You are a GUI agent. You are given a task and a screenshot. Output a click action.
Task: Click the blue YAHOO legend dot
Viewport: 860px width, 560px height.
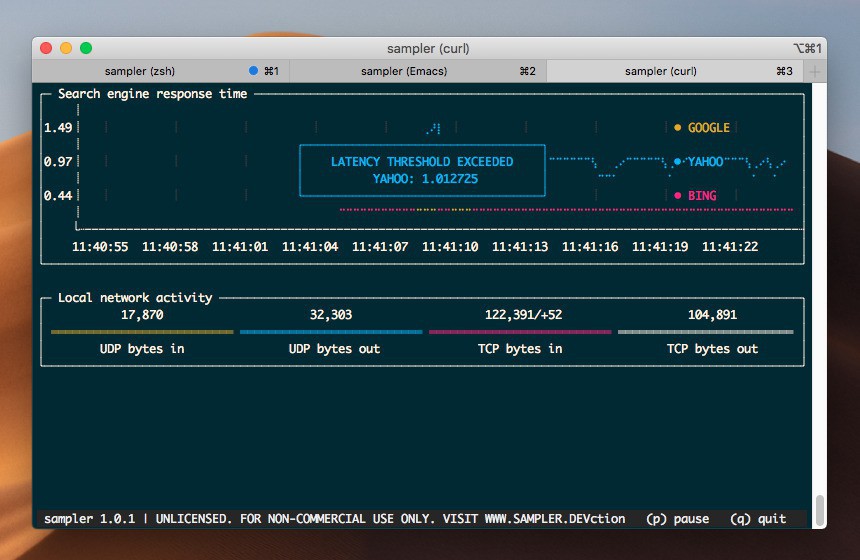[x=677, y=161]
